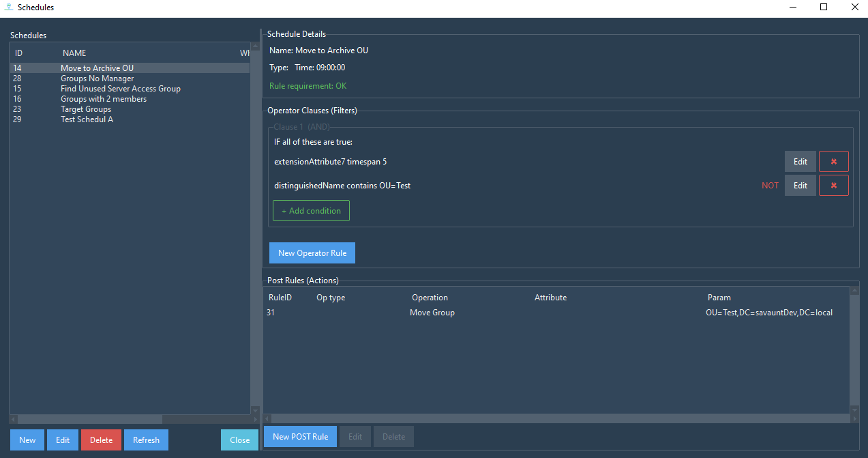868x458 pixels.
Task: Edit the extensionAttribute7 timespan condition
Action: point(800,162)
